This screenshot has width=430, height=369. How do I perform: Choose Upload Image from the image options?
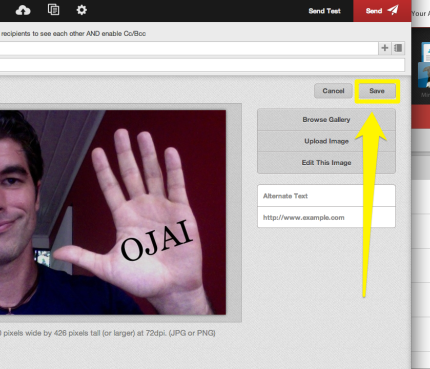coord(326,141)
